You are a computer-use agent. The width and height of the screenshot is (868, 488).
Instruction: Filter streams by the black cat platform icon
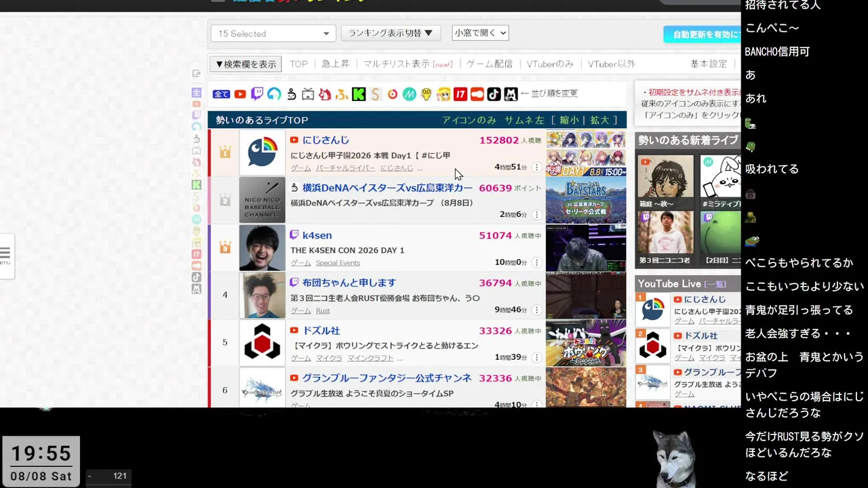[x=511, y=94]
